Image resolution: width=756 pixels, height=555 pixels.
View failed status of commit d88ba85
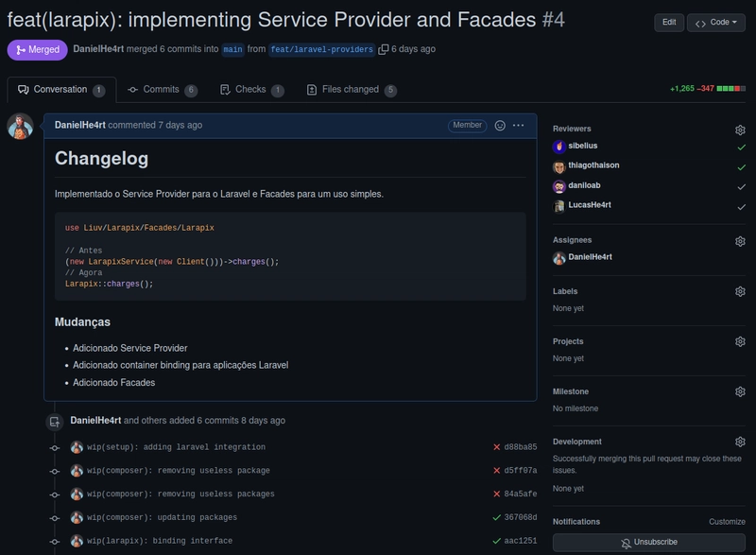497,447
